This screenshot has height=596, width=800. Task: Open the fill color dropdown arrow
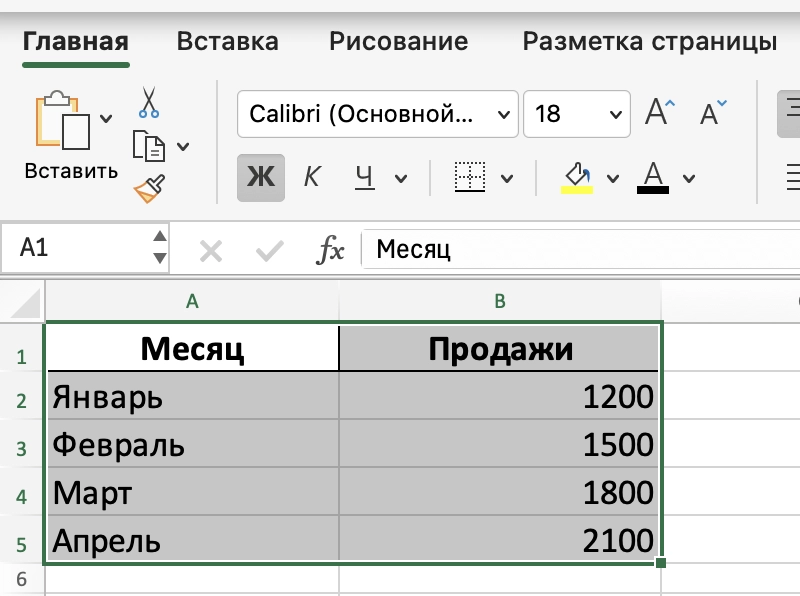[612, 177]
